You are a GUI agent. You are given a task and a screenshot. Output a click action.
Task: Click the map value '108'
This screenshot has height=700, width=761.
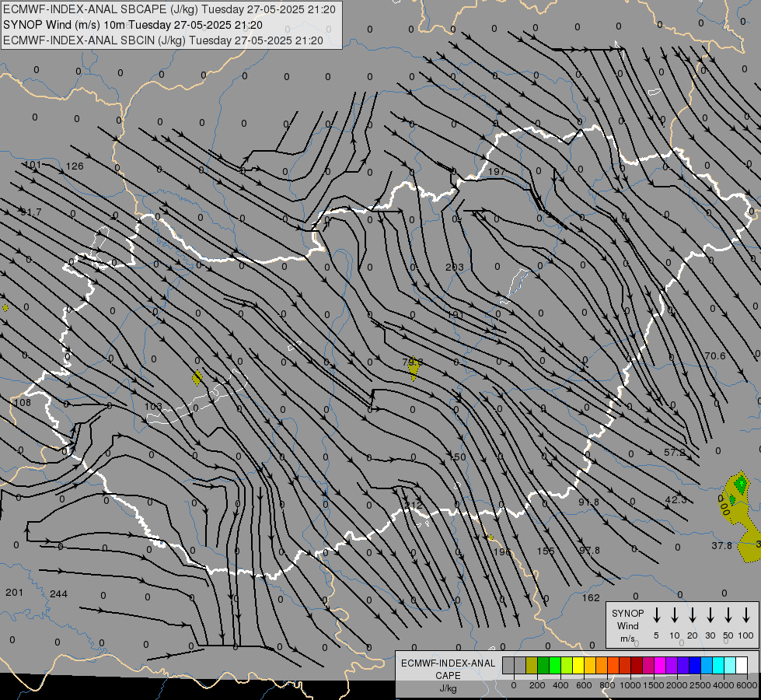(x=23, y=402)
